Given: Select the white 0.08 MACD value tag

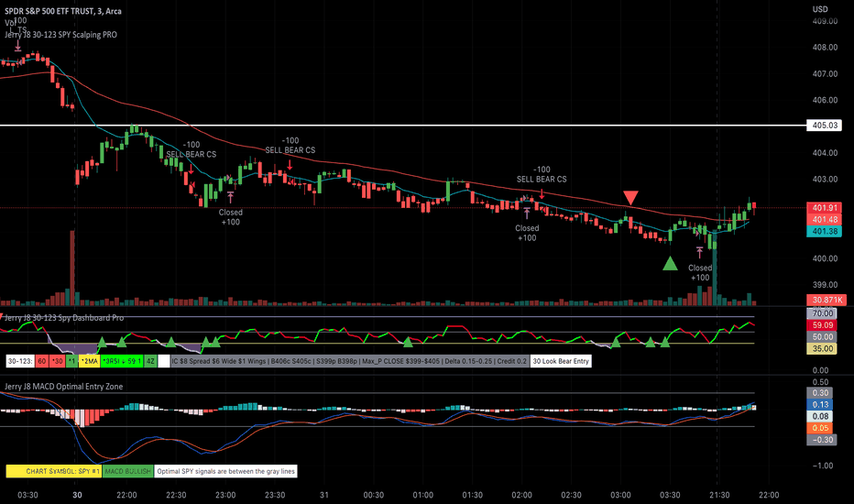Looking at the screenshot, I should (821, 416).
